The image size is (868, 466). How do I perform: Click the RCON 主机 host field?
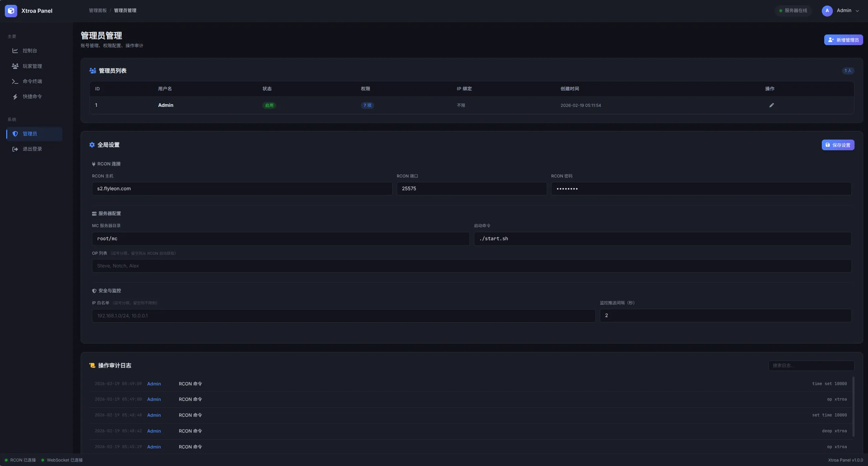click(x=242, y=189)
